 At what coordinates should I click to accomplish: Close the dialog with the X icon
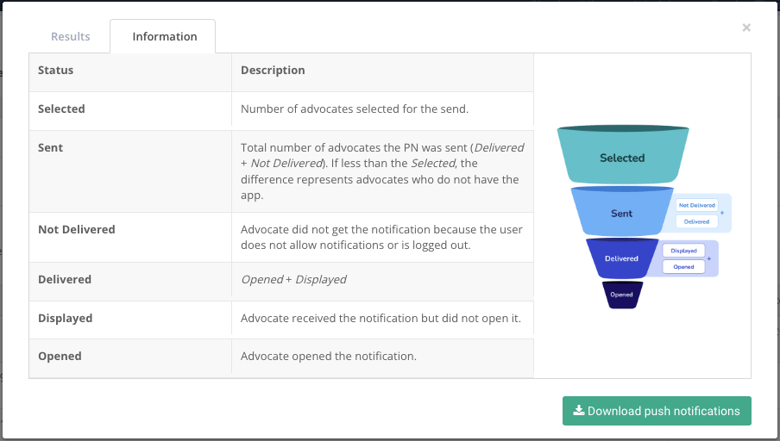click(x=746, y=27)
